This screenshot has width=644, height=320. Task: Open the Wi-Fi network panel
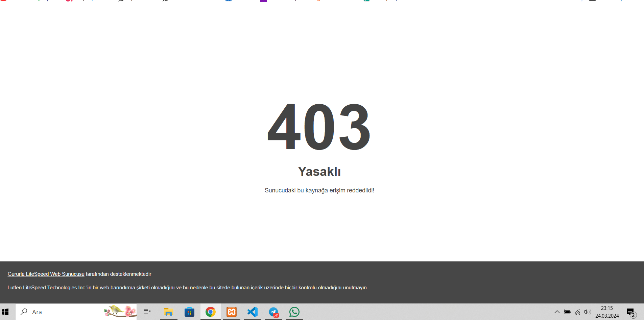click(578, 312)
